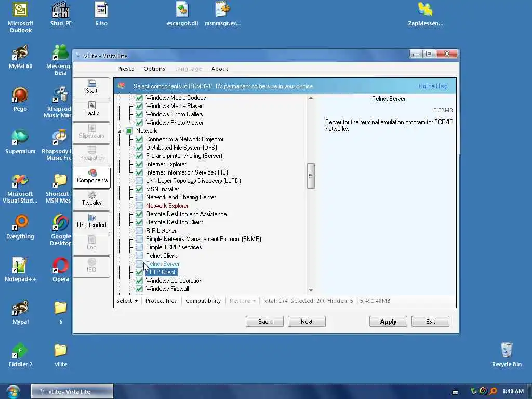532x399 pixels.
Task: Open the Start page in vLite sidebar
Action: 91,87
